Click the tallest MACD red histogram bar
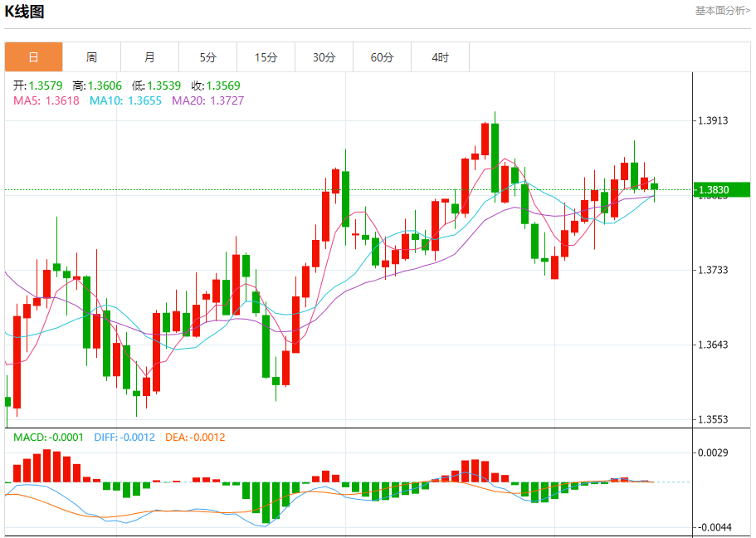756x538 pixels. (46, 466)
